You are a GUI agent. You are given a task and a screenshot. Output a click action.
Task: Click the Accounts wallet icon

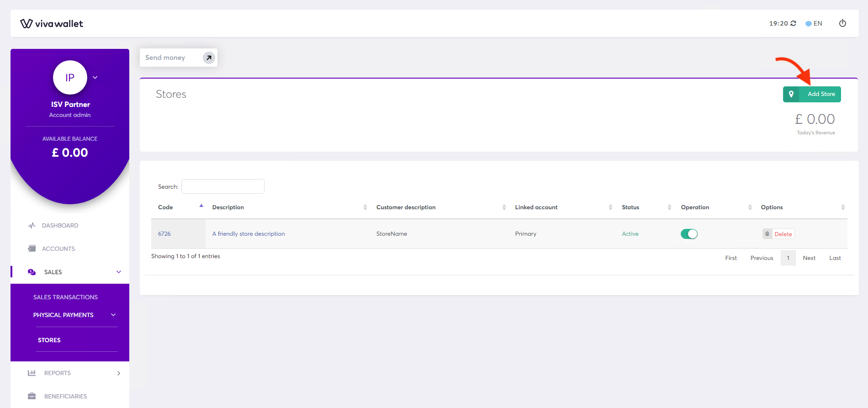(x=32, y=249)
